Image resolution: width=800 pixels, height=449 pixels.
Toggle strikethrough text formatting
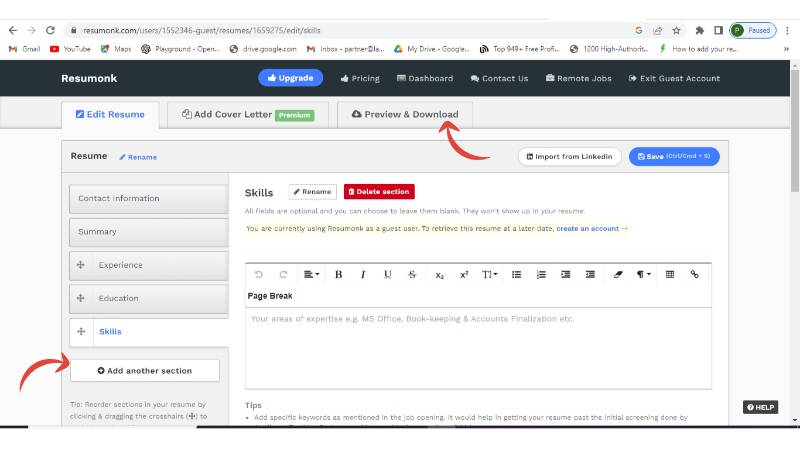pyautogui.click(x=412, y=274)
